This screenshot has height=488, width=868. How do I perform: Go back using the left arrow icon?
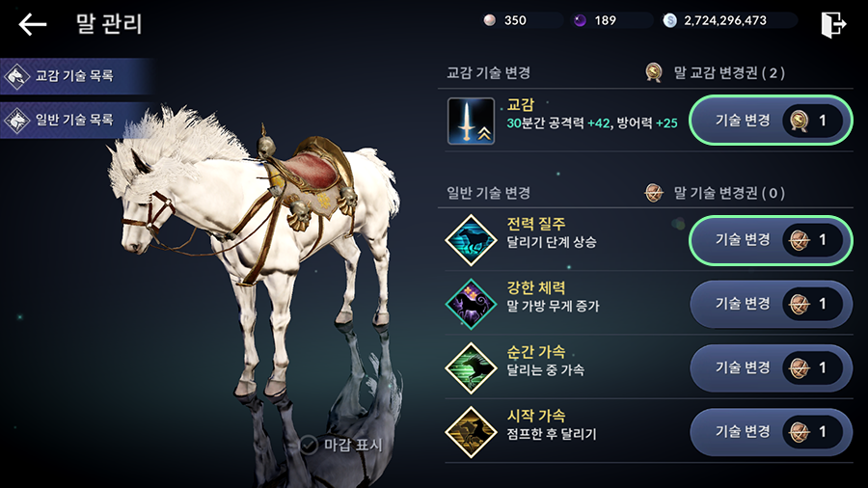click(32, 24)
